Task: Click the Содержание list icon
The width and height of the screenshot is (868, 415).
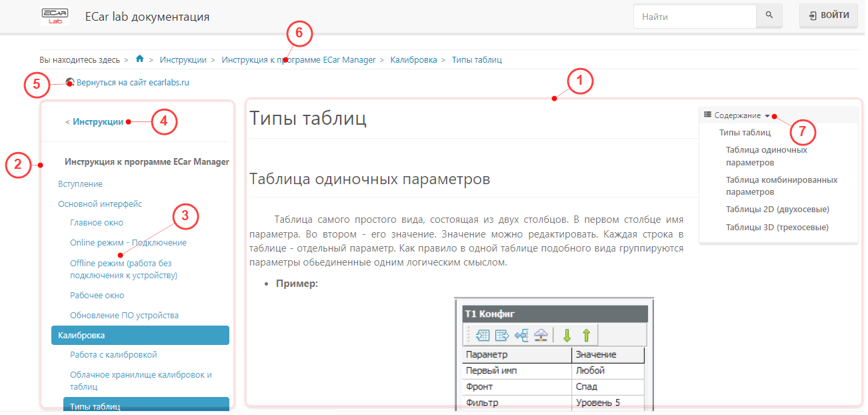Action: 707,115
